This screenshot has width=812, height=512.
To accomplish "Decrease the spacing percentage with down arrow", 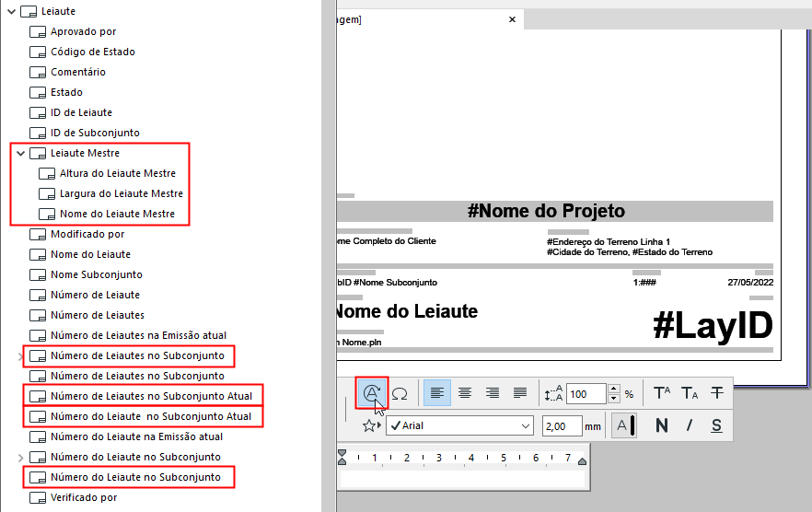I will click(614, 399).
